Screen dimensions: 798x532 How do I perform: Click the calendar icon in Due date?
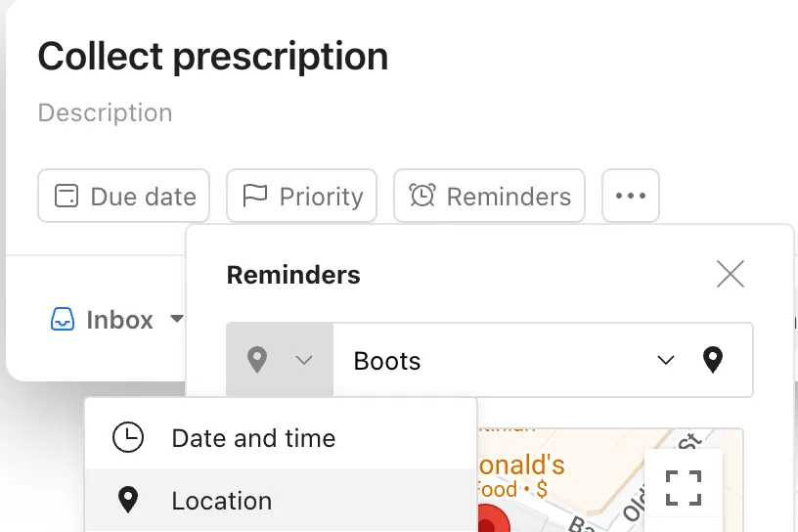(x=66, y=196)
